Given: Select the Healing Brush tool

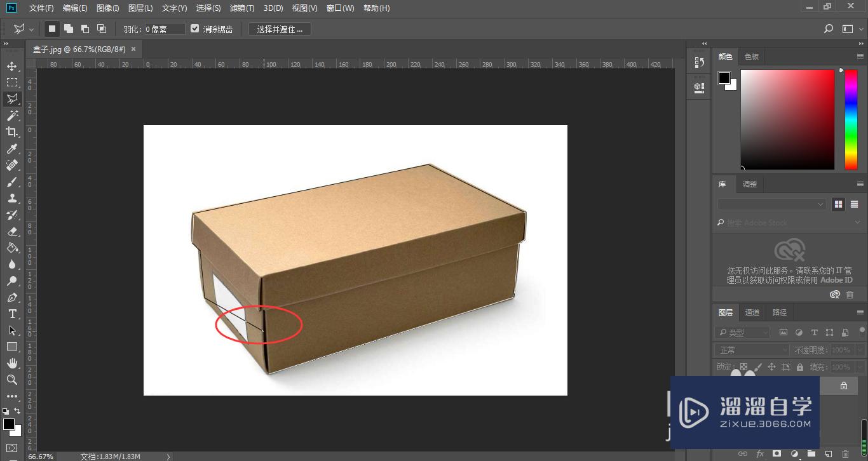Looking at the screenshot, I should [x=12, y=165].
